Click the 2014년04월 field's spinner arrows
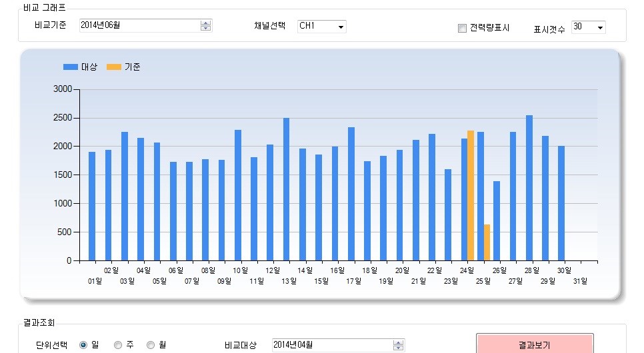 pyautogui.click(x=398, y=345)
